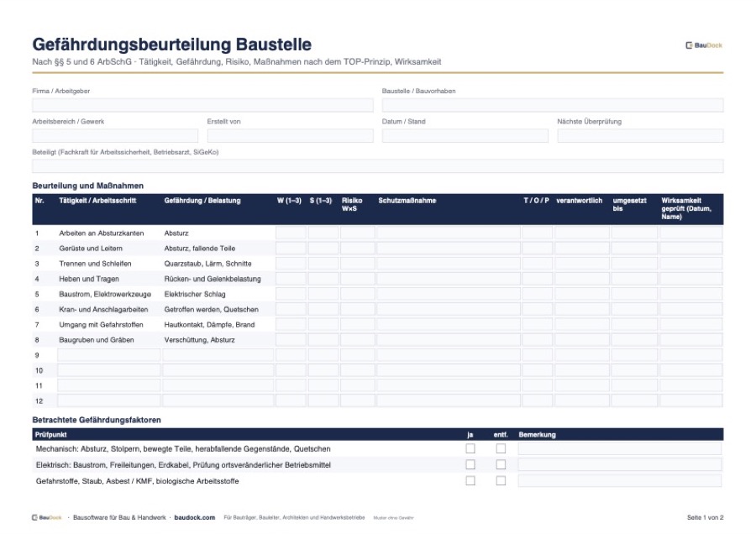Click Schutzmaßnahme cell for Heben und Tragen
This screenshot has height=534, width=756.
coord(448,279)
